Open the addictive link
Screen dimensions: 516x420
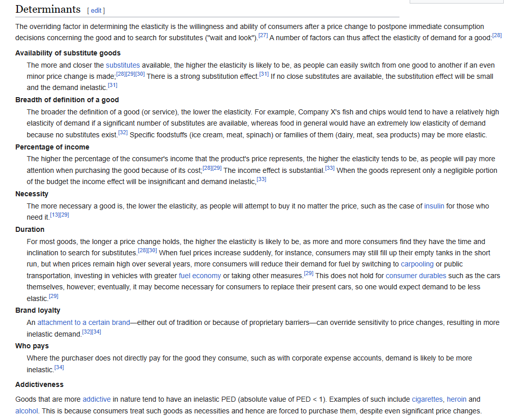(x=96, y=399)
